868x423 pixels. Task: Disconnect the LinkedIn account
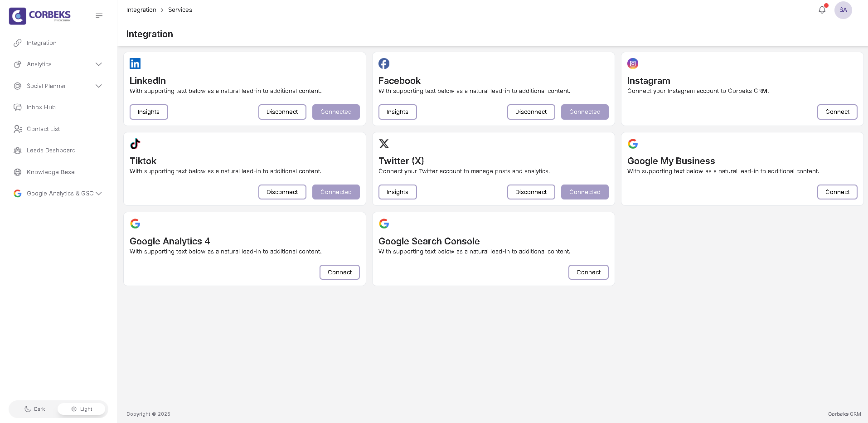282,112
